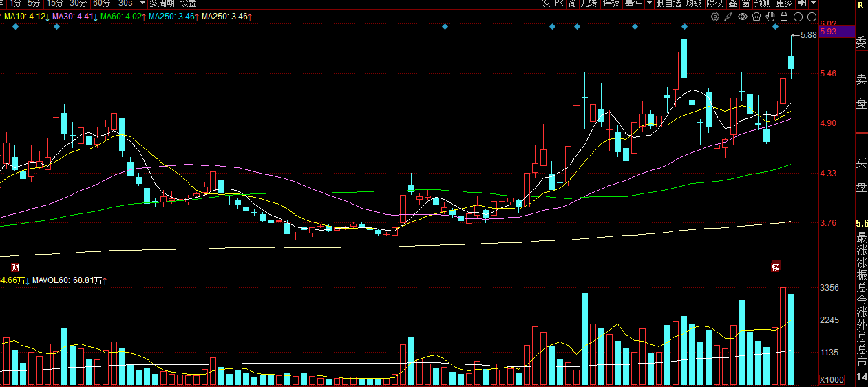Click the white MA250: 3.46 label
This screenshot has height=387, width=868.
point(226,16)
